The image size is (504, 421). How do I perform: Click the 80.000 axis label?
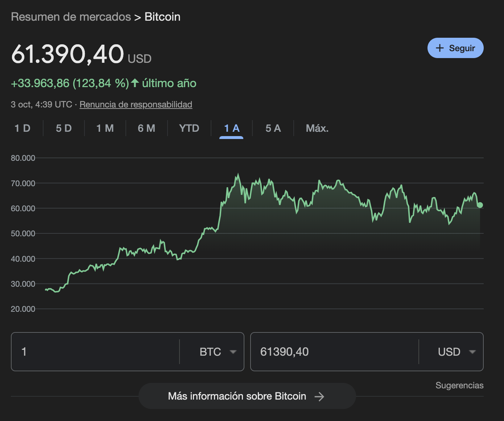coord(23,158)
